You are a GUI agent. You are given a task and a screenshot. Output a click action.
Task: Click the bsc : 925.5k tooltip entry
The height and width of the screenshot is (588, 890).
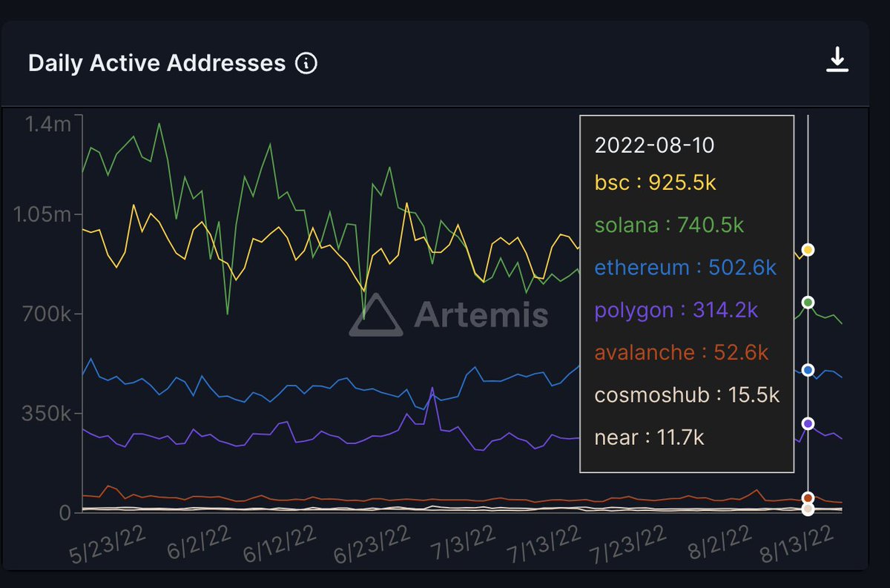tap(655, 182)
